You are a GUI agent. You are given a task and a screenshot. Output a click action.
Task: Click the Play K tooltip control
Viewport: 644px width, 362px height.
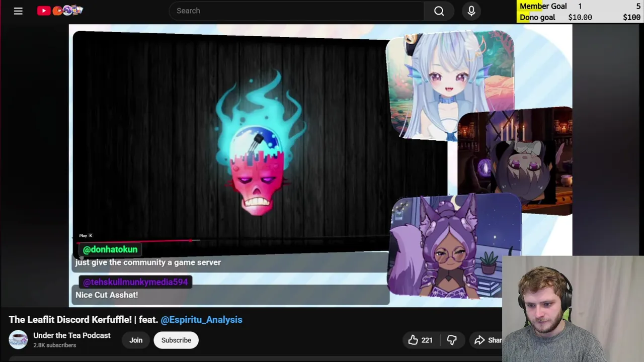86,235
